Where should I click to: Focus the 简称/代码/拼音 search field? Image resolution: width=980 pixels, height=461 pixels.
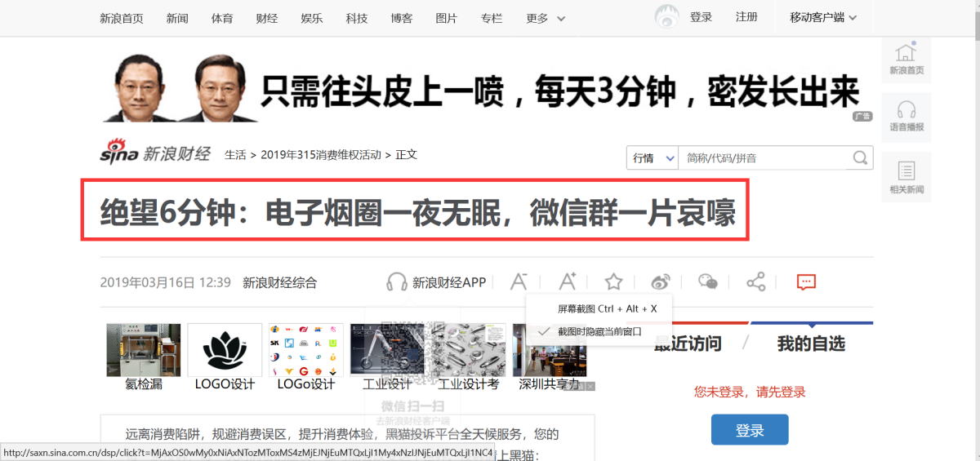(x=764, y=158)
